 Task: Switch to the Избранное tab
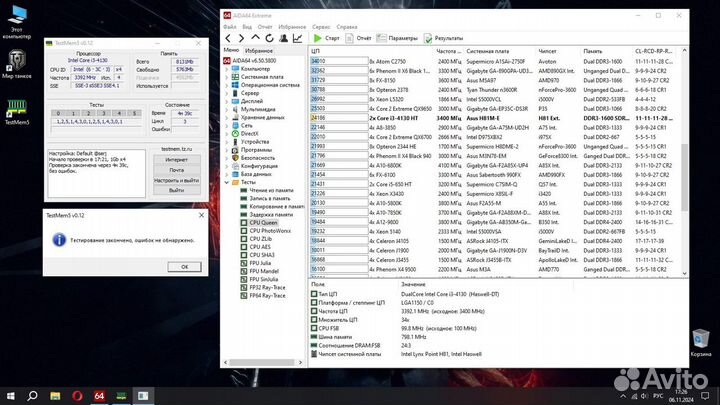click(261, 49)
